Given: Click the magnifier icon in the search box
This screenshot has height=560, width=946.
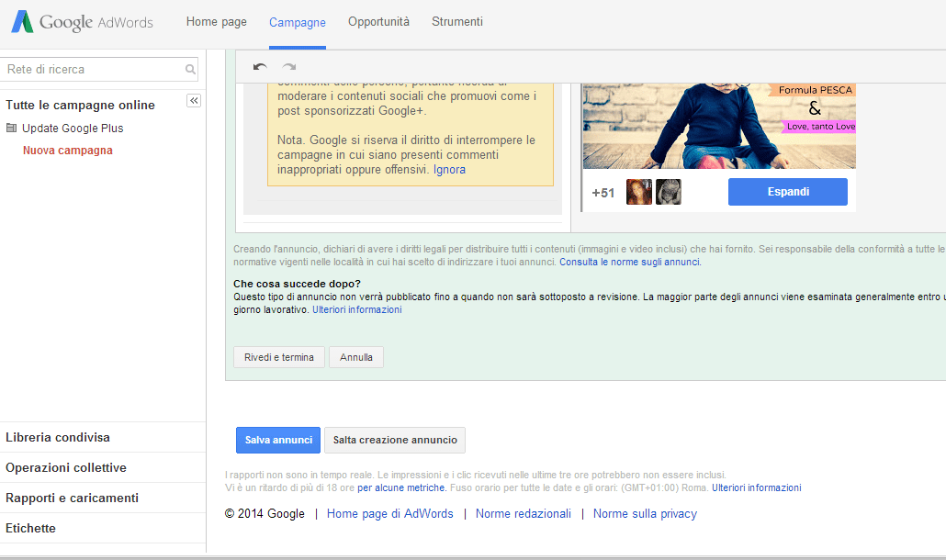Looking at the screenshot, I should [x=190, y=69].
